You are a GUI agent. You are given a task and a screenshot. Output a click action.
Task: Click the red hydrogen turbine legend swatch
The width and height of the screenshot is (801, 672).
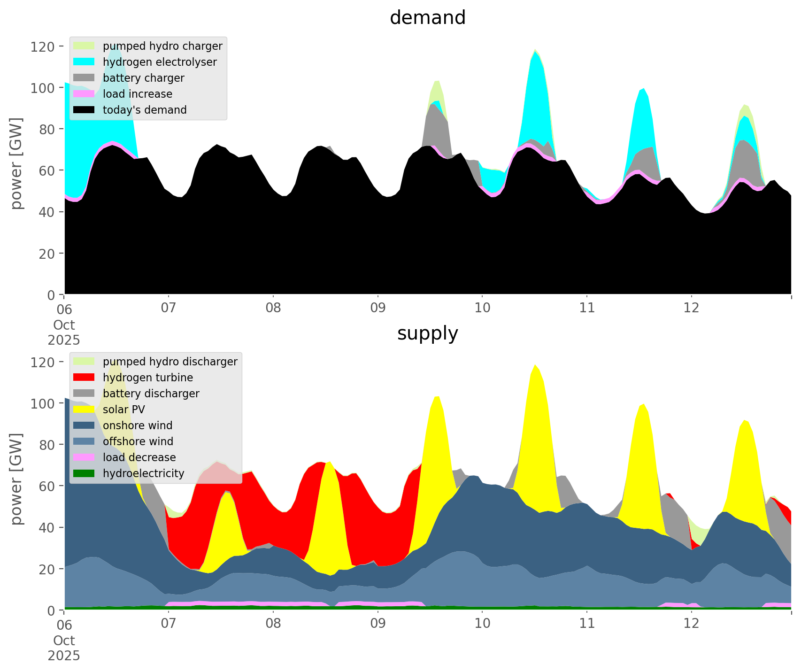coord(85,378)
